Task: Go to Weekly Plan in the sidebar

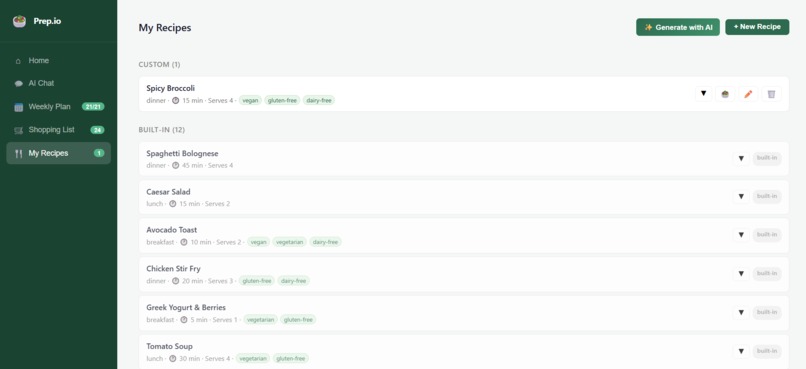Action: click(x=58, y=107)
